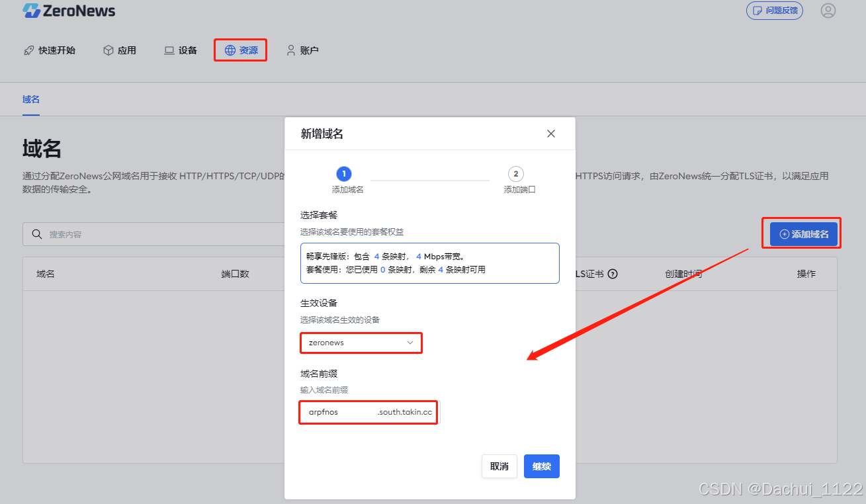Click the 取消 button
The image size is (866, 504).
[499, 466]
